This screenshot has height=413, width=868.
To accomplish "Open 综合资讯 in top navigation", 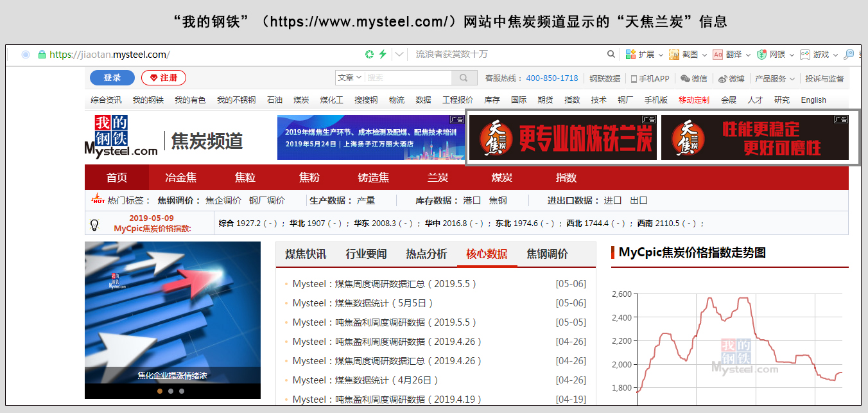I will tap(106, 100).
